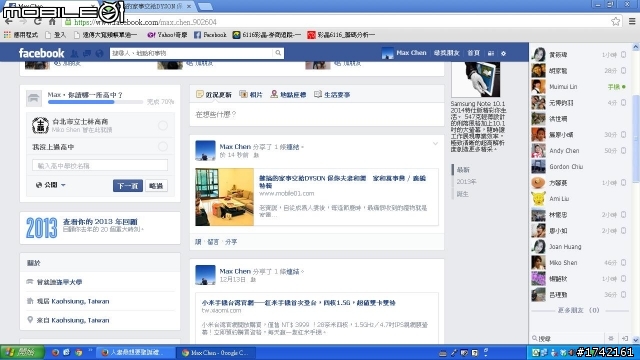Switch to the 近況更新 status tab

pos(214,95)
